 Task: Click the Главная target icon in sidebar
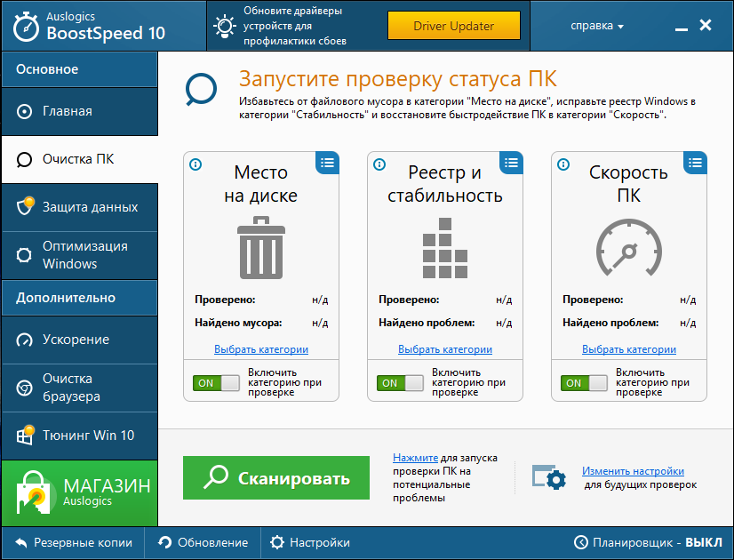tap(24, 111)
